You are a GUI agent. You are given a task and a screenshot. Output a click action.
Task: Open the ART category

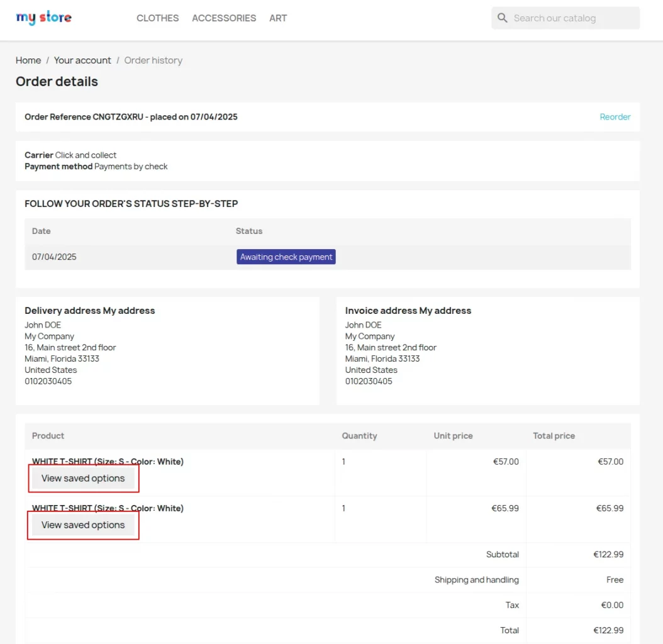pos(278,18)
